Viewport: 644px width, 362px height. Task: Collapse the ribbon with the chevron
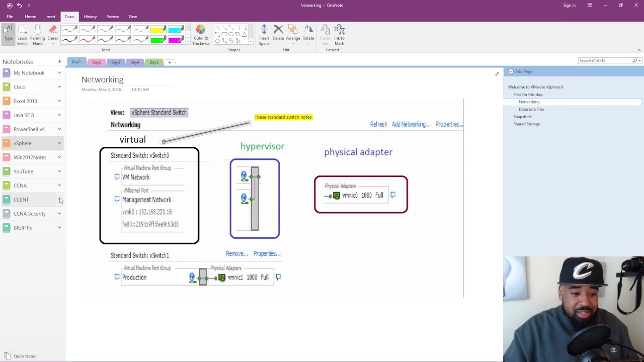point(639,50)
